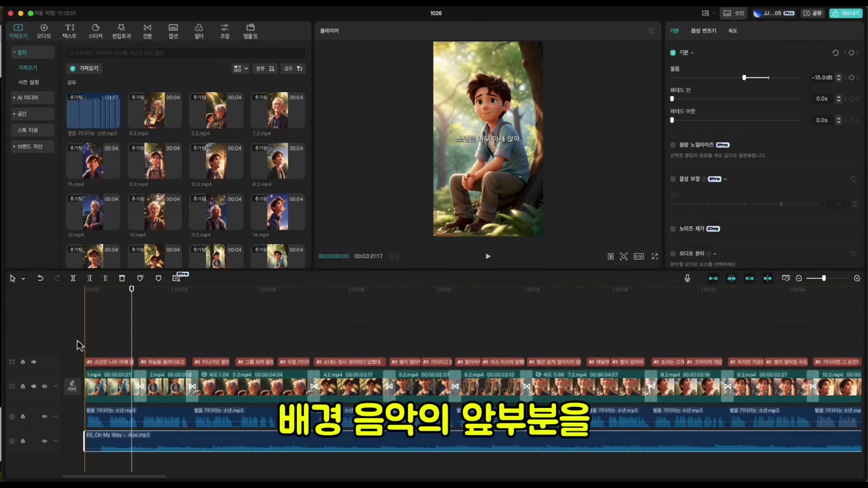Hide the text track with eye icon
This screenshot has width=868, height=488.
click(34, 362)
